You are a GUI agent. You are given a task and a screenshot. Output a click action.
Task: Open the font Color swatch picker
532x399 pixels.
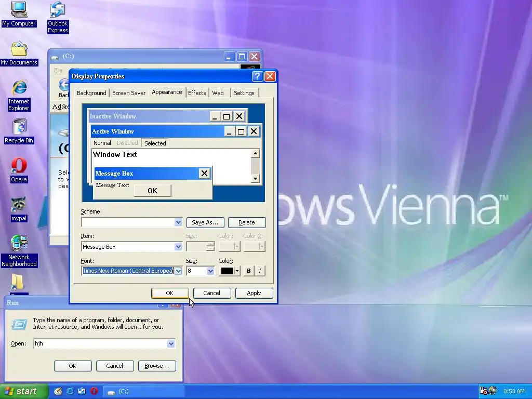[230, 271]
